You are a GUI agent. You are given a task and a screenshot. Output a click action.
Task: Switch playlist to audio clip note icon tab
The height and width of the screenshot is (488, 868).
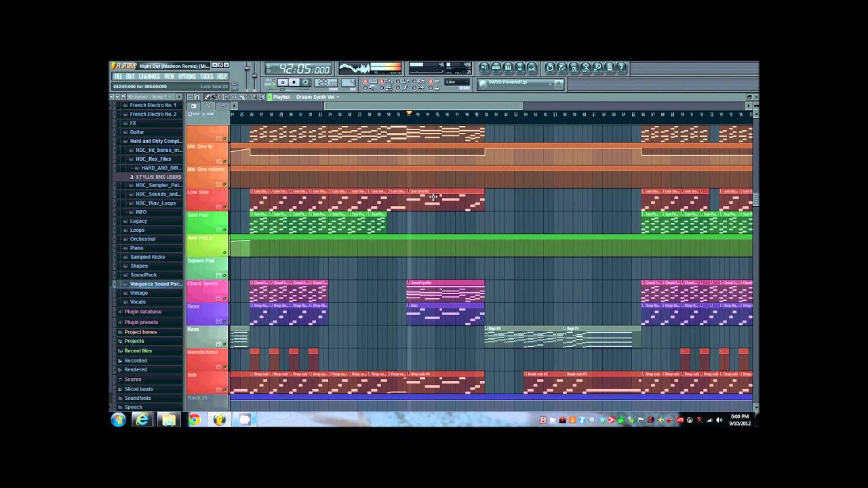click(223, 106)
